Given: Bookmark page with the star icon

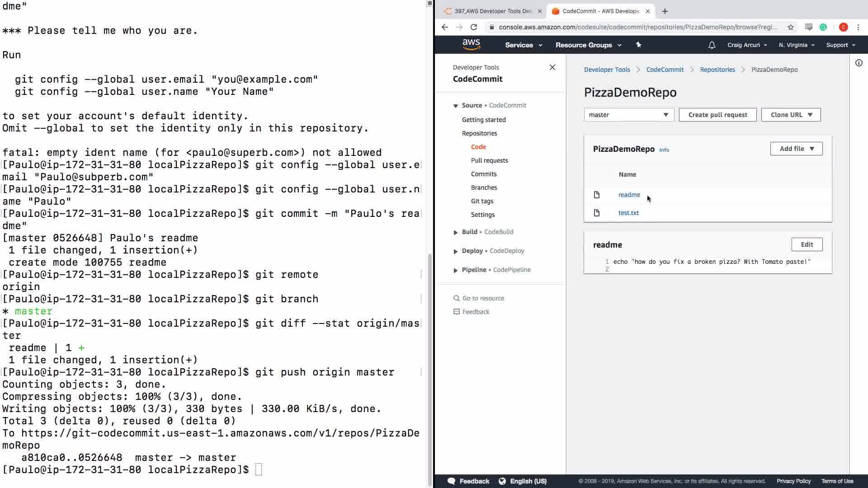Looking at the screenshot, I should pos(791,27).
